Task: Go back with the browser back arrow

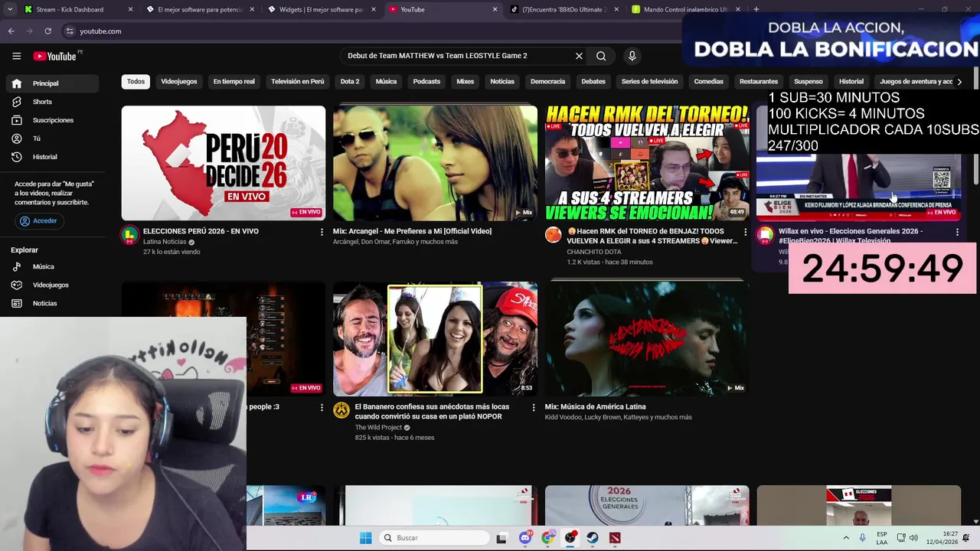Action: click(11, 31)
